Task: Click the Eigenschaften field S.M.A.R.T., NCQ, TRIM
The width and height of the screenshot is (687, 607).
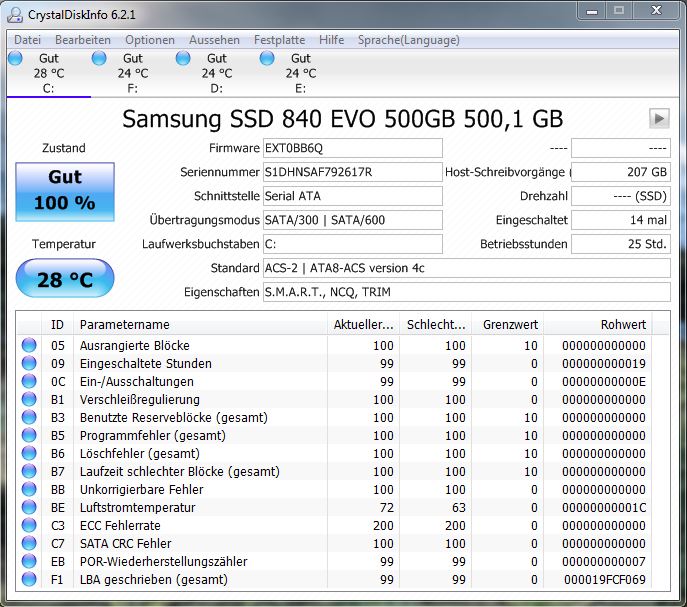Action: click(x=467, y=292)
